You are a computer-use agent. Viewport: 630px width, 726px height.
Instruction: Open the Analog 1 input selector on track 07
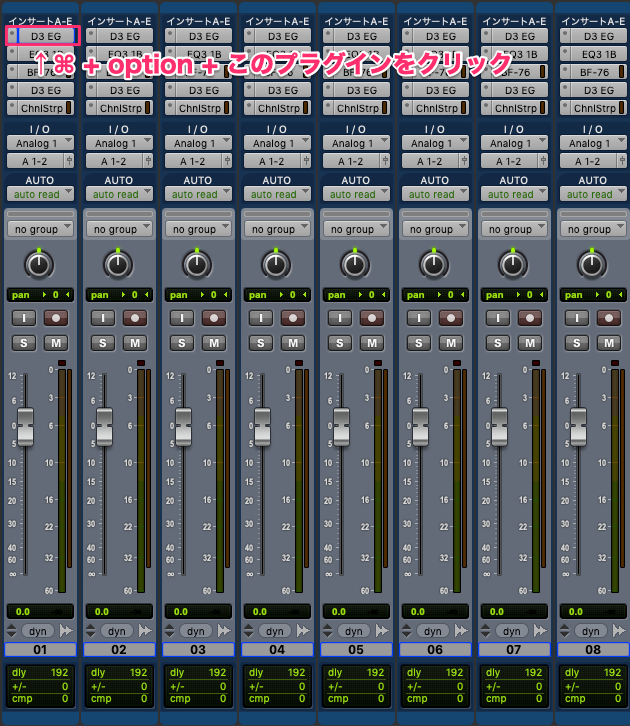(513, 143)
